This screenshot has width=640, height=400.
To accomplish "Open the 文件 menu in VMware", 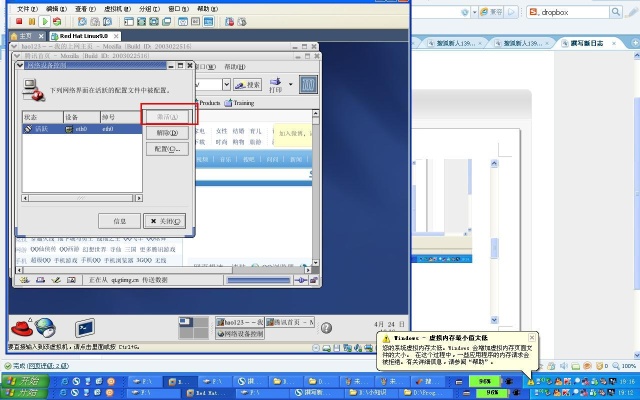I will pyautogui.click(x=27, y=9).
